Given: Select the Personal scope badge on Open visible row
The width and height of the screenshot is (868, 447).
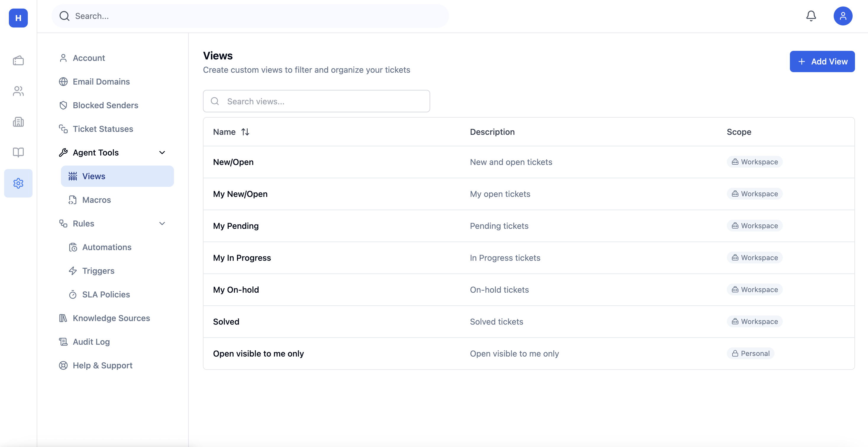Looking at the screenshot, I should tap(750, 353).
